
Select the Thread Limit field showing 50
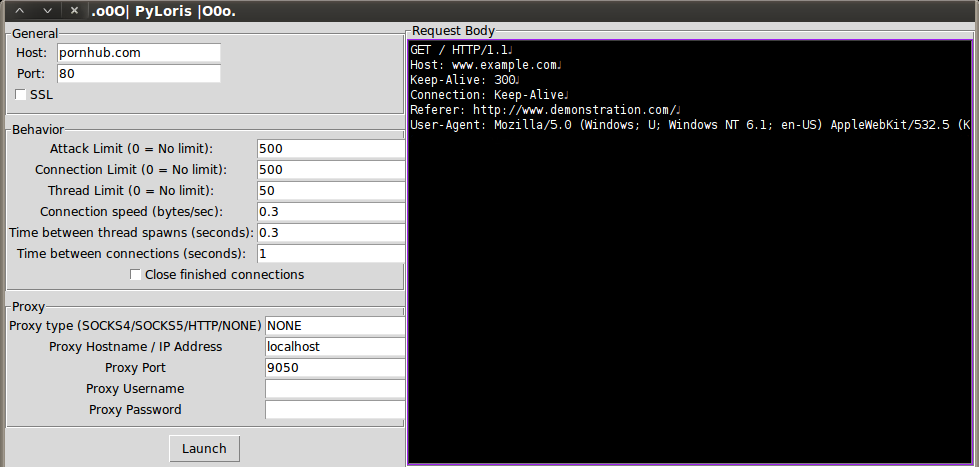(329, 191)
